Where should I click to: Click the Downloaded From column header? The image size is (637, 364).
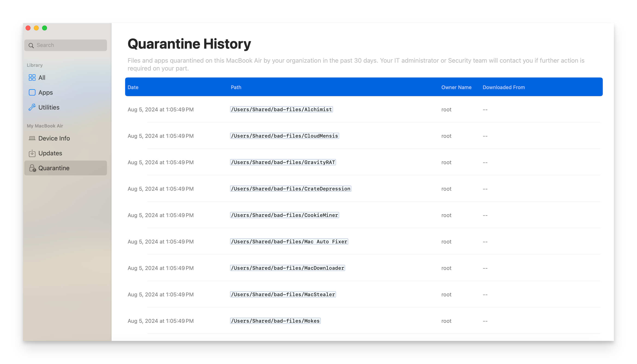click(x=503, y=87)
